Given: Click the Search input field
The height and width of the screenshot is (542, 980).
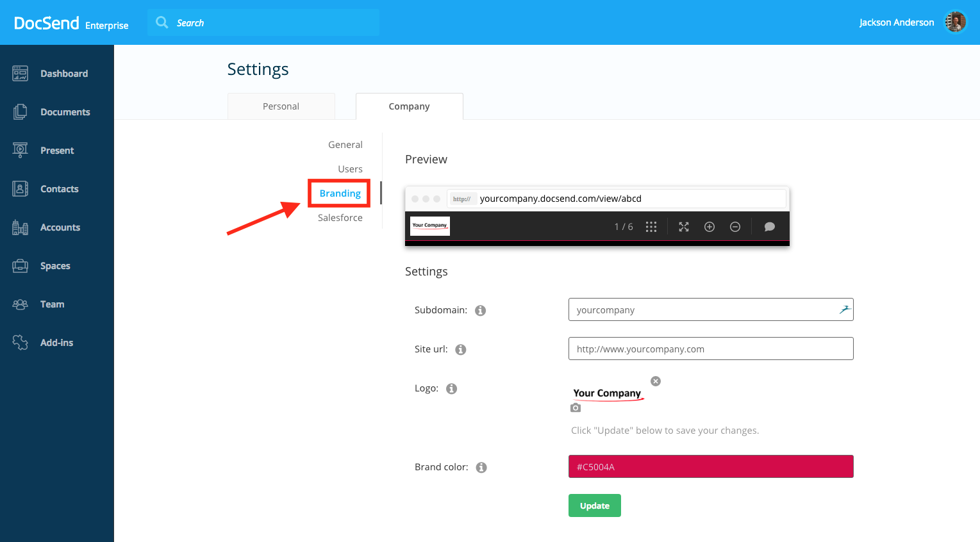Looking at the screenshot, I should tap(263, 22).
